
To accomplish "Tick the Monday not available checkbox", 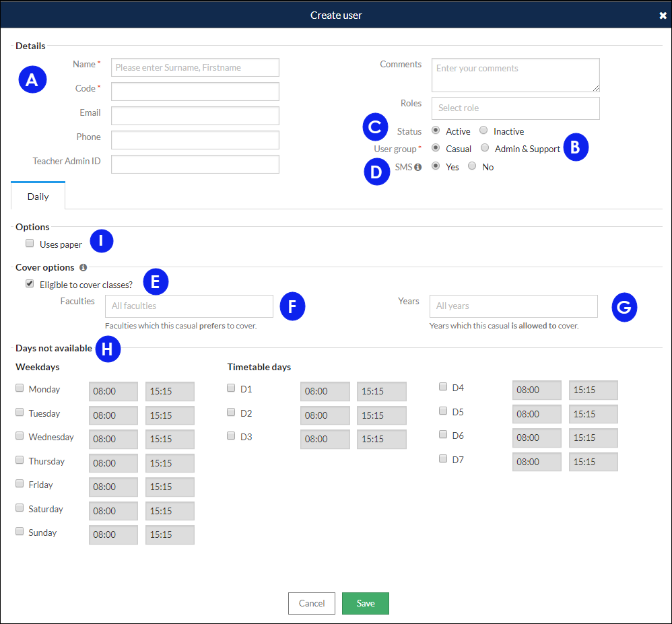I will pyautogui.click(x=20, y=388).
